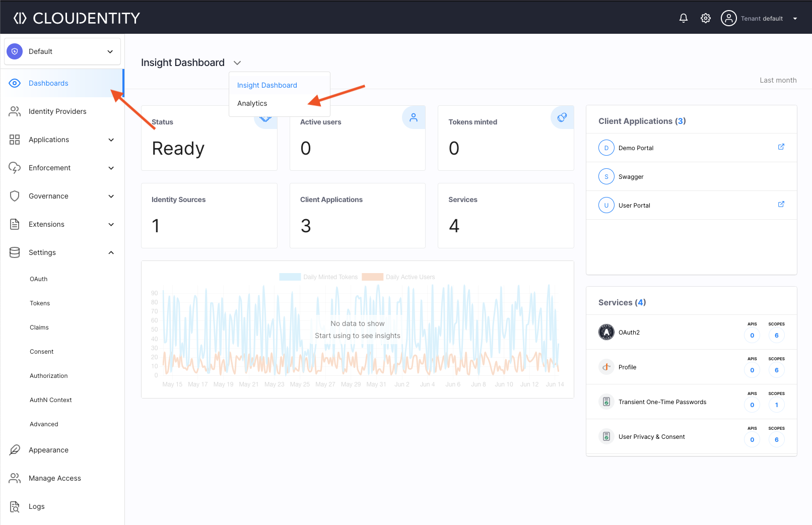Click 'Client Applications (3)' panel heading
This screenshot has height=525, width=812.
point(642,121)
